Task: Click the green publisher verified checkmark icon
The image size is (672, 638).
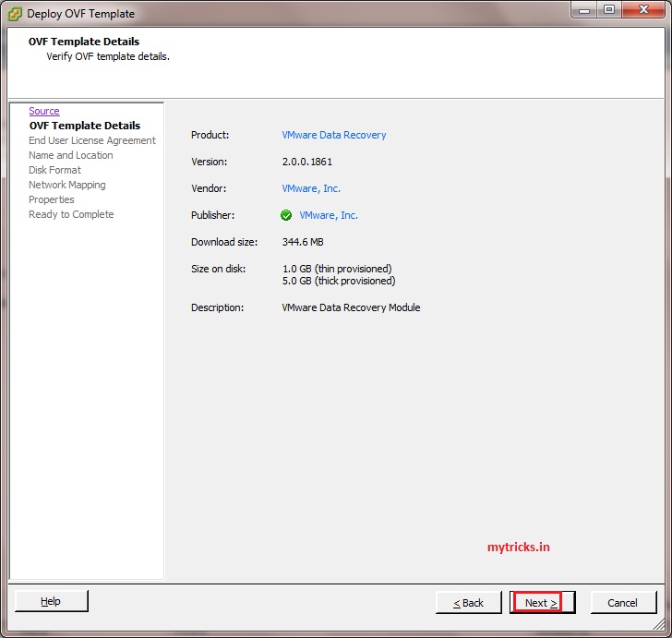Action: (x=286, y=215)
